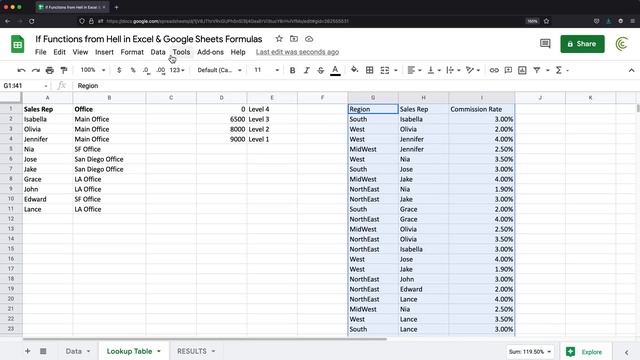Viewport: 640px width, 360px height.
Task: Open the Tools menu
Action: click(x=181, y=52)
